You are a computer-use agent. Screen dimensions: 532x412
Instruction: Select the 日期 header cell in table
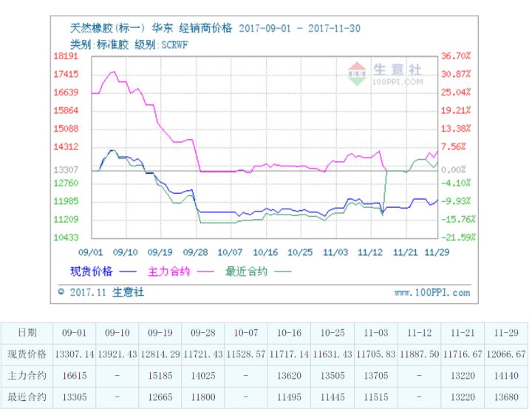[x=26, y=333]
